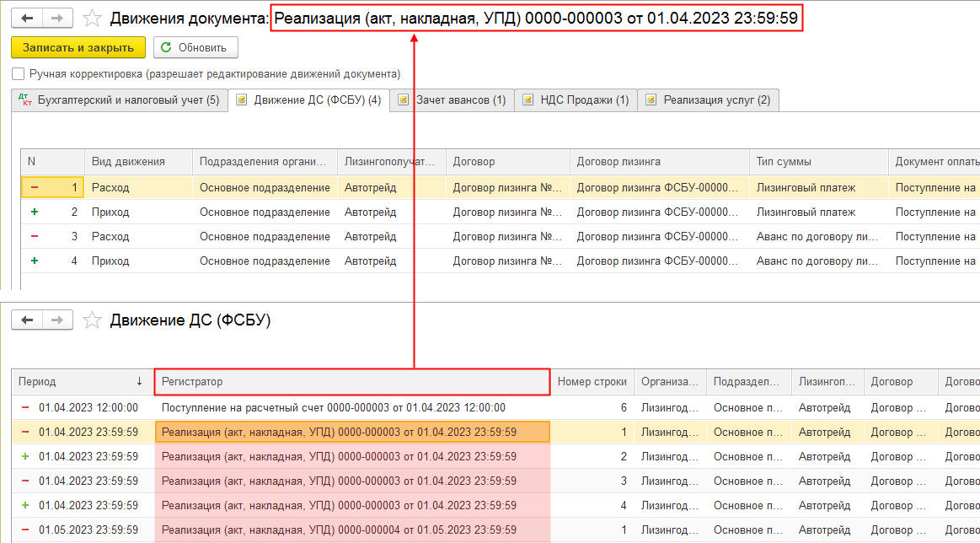The image size is (980, 543).
Task: Select the highlighted Реализация 0000-000003 registrar cell
Action: [x=352, y=433]
